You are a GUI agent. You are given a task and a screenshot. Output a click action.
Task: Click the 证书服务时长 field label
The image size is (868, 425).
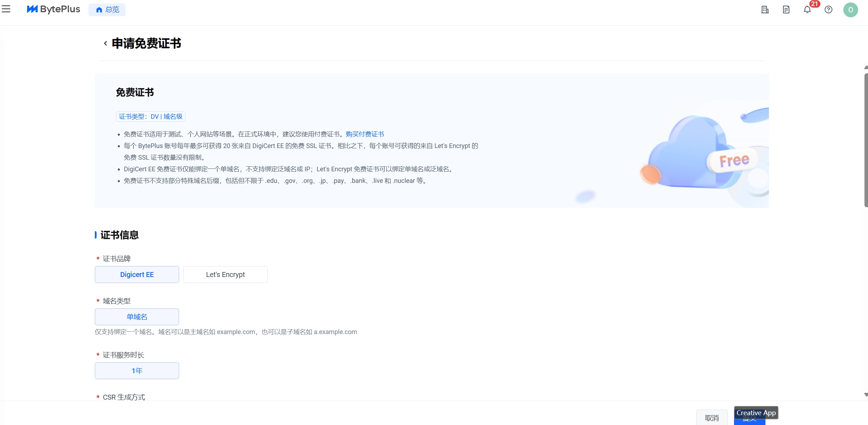(x=123, y=355)
